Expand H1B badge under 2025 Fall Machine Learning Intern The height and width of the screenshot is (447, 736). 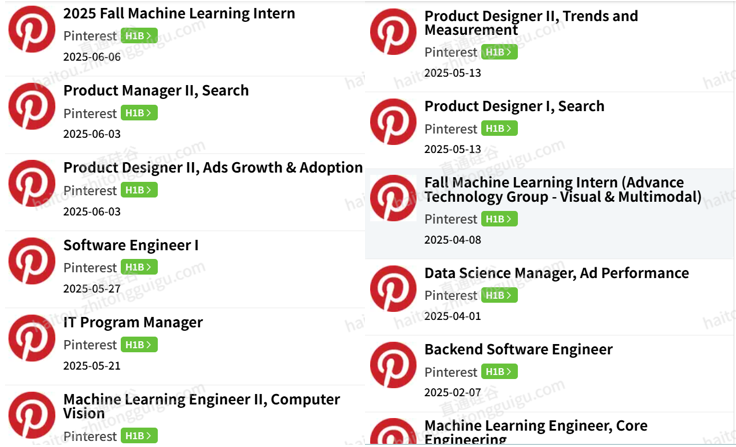(x=139, y=36)
